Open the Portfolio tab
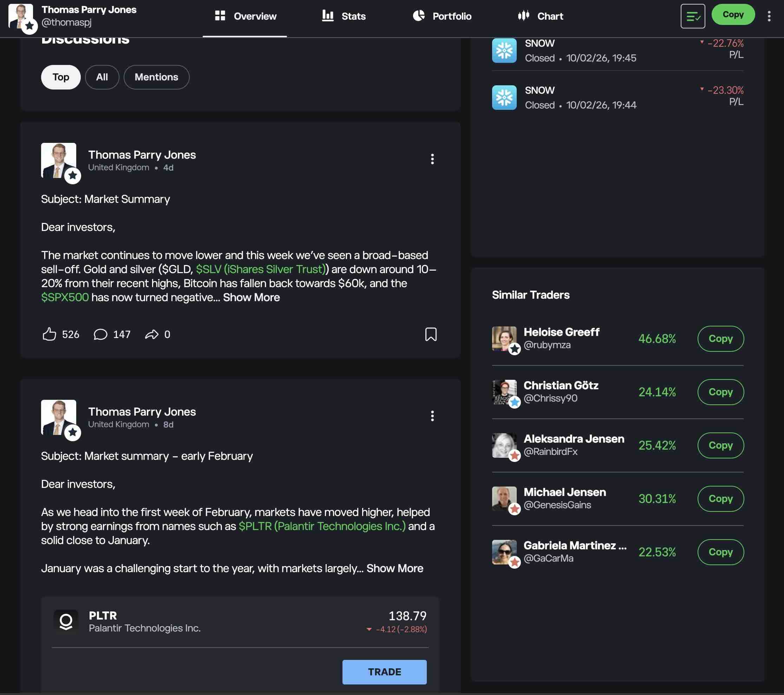The height and width of the screenshot is (695, 784). 442,16
